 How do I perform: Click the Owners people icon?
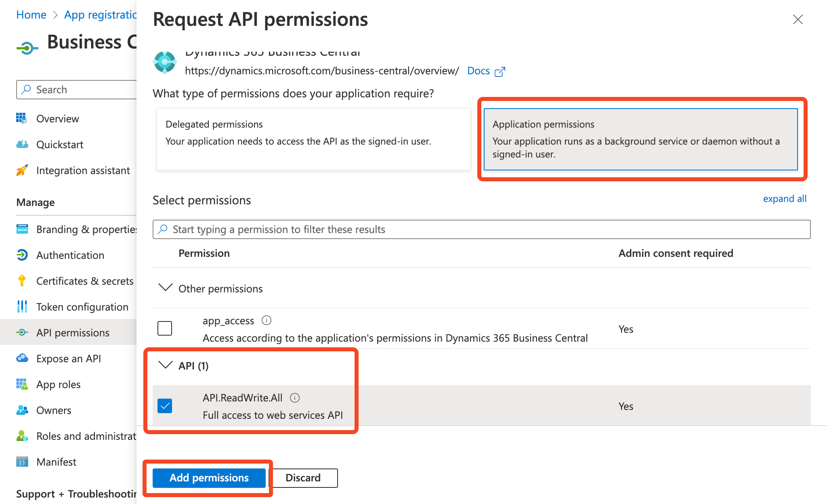(x=22, y=410)
